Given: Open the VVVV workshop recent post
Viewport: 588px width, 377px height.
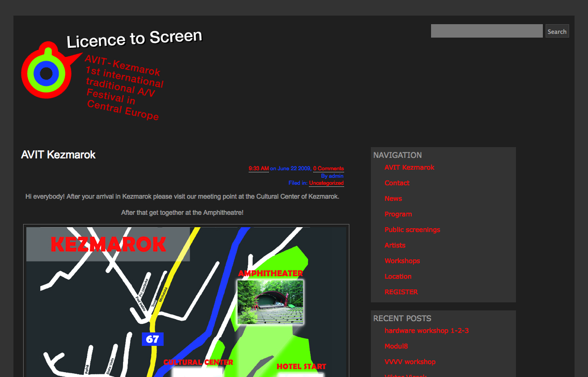Looking at the screenshot, I should tap(410, 361).
